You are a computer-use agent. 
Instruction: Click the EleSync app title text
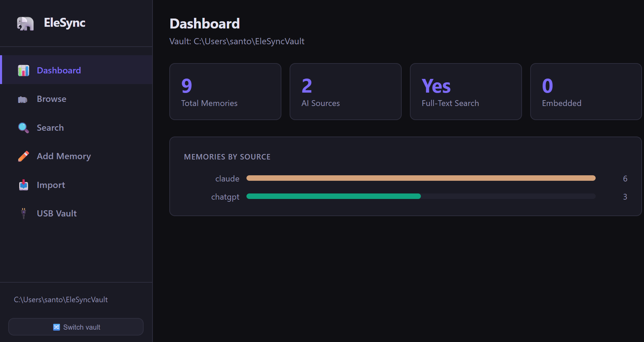pyautogui.click(x=64, y=23)
